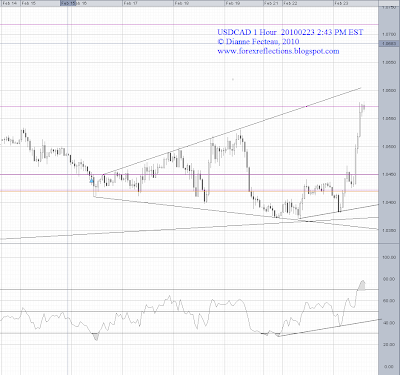This screenshot has height=375, width=400.
Task: Select the © Dianne Fecteau, 2010 annotation
Action: tap(258, 42)
